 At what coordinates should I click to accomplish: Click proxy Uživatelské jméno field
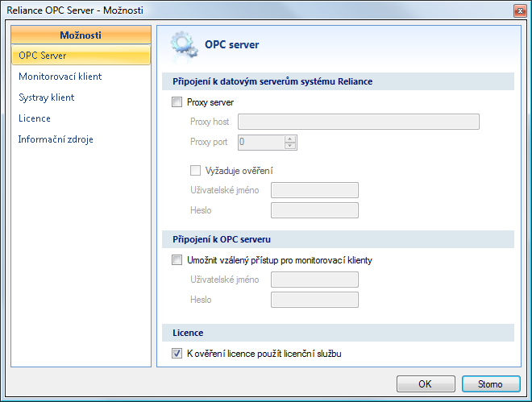point(314,190)
